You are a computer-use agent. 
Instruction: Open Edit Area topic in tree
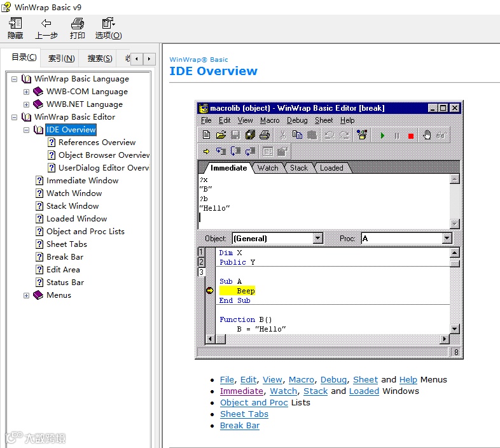(63, 270)
